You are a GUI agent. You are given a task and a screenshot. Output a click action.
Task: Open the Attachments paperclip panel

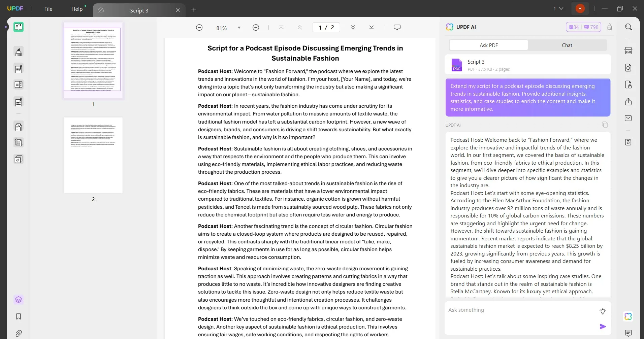coord(19,333)
